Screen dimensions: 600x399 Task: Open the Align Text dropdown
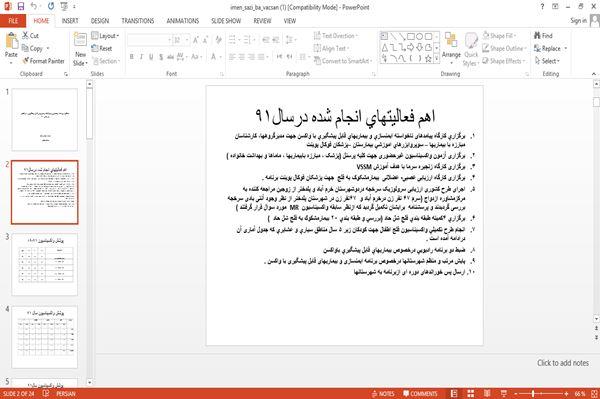[x=332, y=48]
